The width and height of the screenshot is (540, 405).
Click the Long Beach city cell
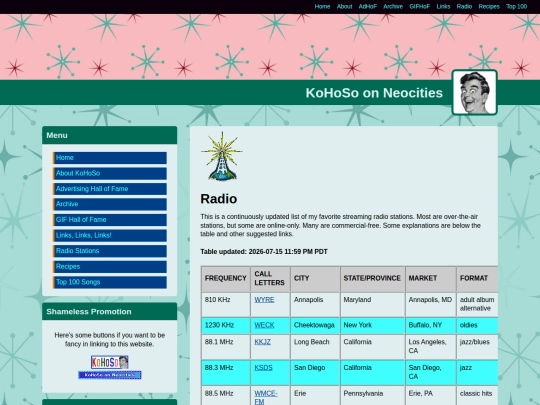[x=315, y=347]
